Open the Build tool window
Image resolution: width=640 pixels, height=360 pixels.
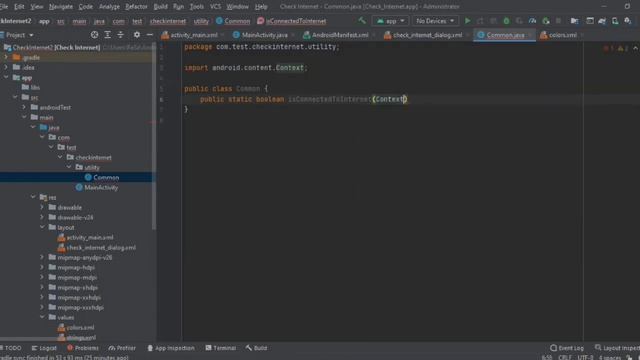(256, 348)
